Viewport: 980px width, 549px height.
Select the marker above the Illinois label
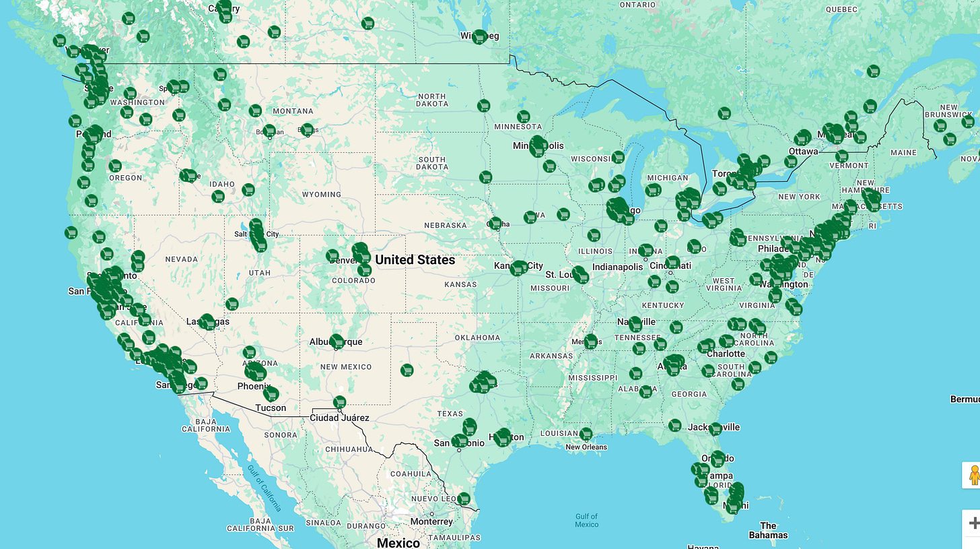593,235
